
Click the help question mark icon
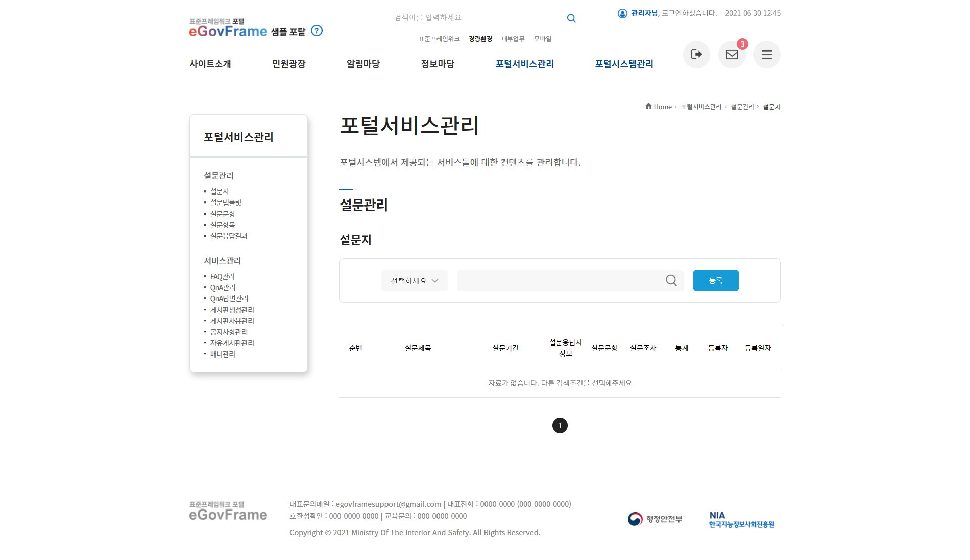pos(317,31)
